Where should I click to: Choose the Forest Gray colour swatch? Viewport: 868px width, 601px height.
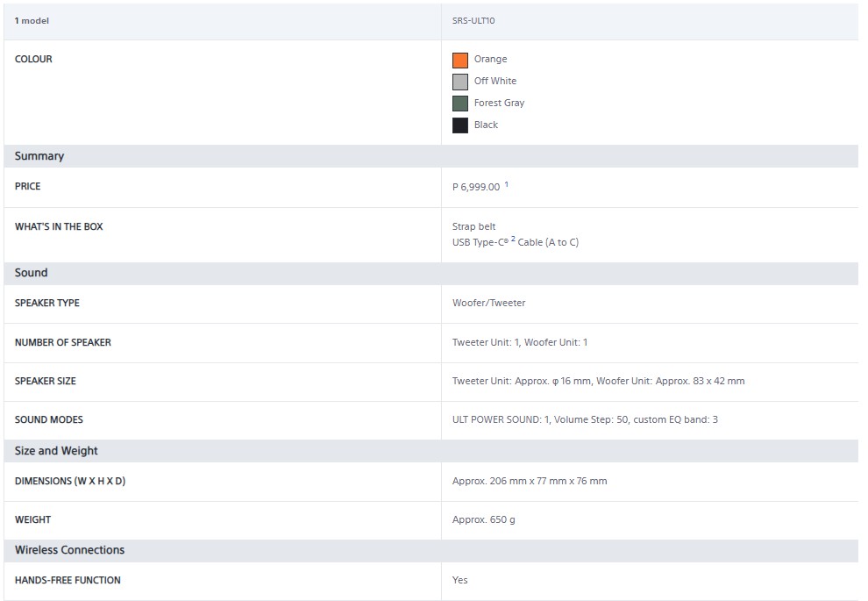(x=460, y=104)
